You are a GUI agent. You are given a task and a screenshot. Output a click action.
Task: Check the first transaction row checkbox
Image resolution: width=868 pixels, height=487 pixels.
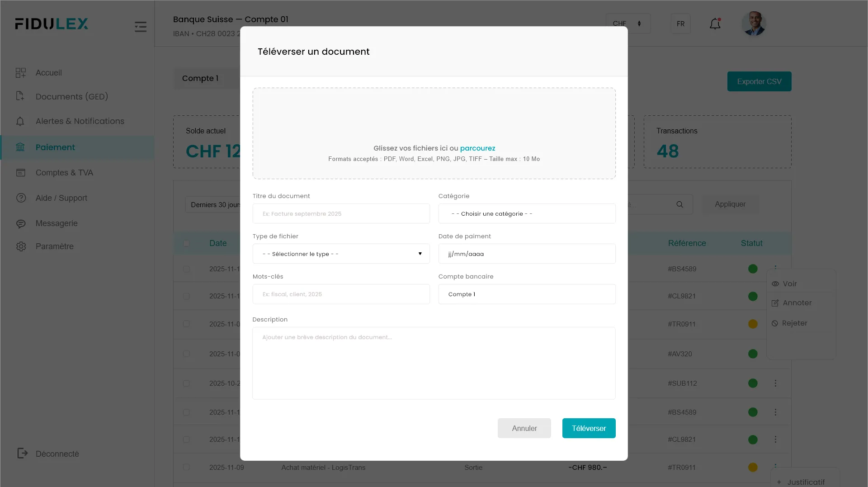(186, 269)
